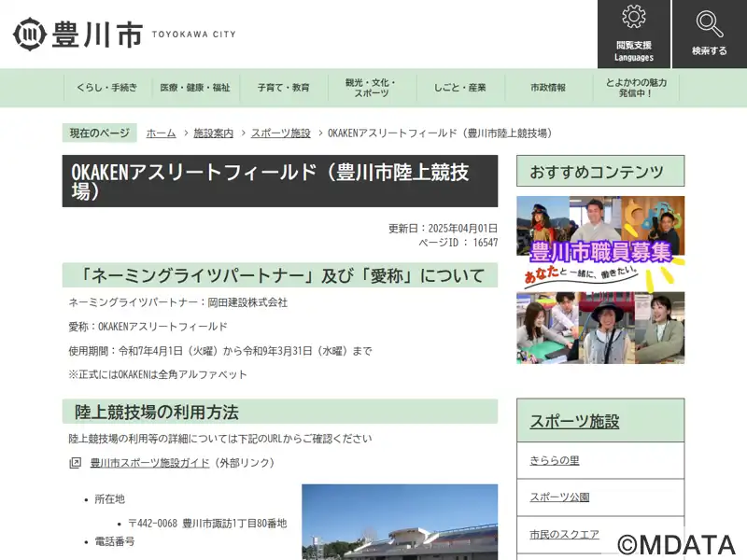747x560 pixels.
Task: Select the 使用期間 line of text
Action: coord(220,351)
